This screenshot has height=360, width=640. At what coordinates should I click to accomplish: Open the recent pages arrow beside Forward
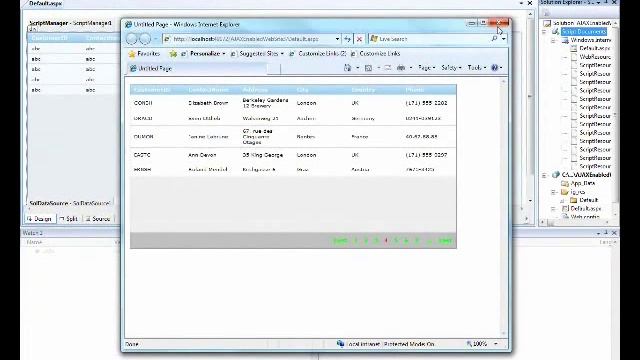click(155, 39)
